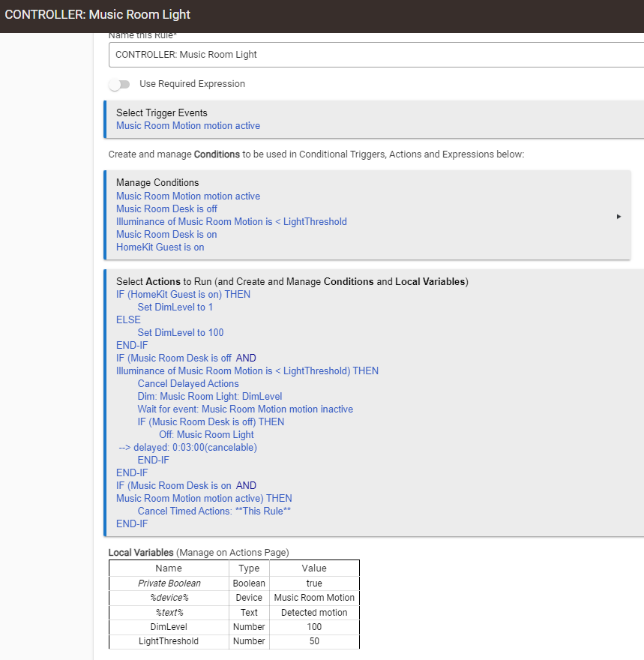Open the Manage Conditions heading

157,182
